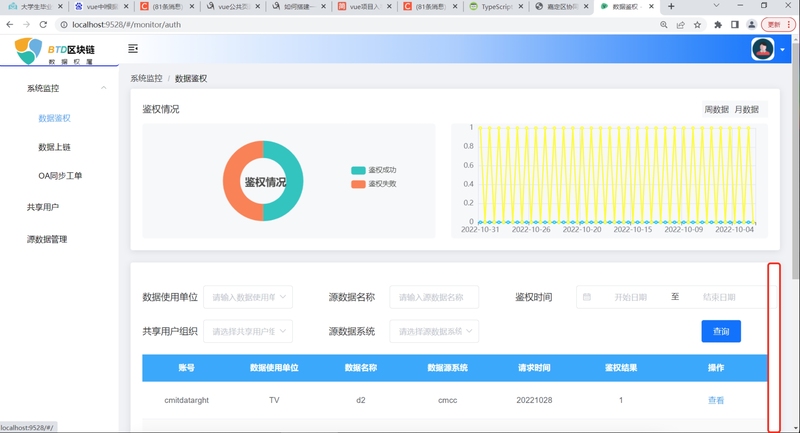Viewport: 800px width, 433px height.
Task: Switch chart to 周数据
Action: pyautogui.click(x=716, y=109)
